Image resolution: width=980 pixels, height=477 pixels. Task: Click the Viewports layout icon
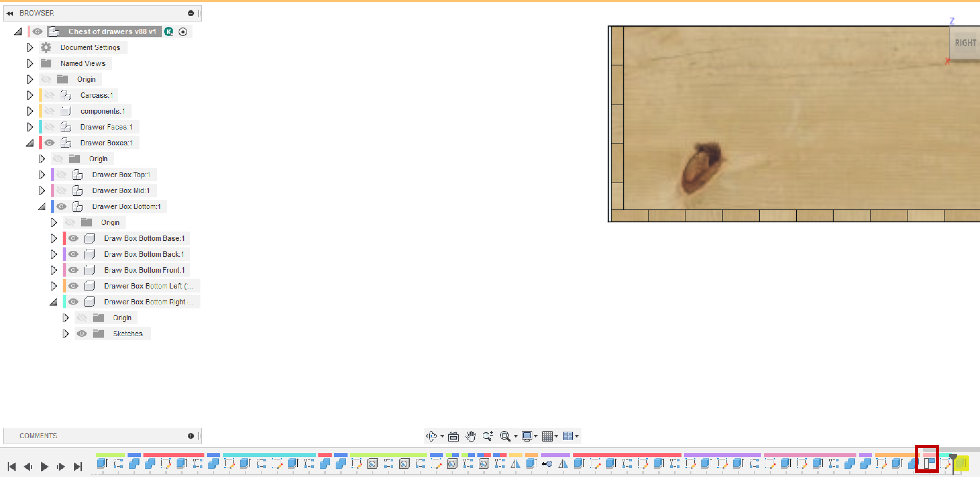click(569, 436)
